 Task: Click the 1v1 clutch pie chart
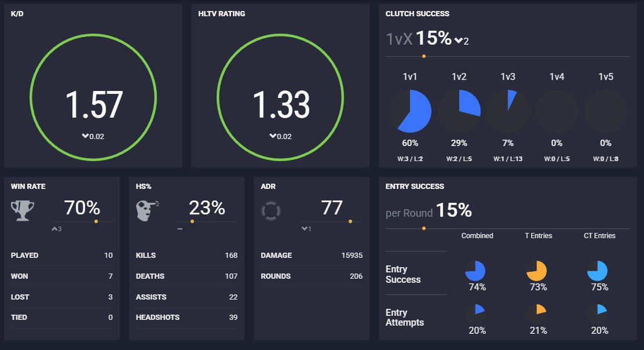(x=410, y=111)
